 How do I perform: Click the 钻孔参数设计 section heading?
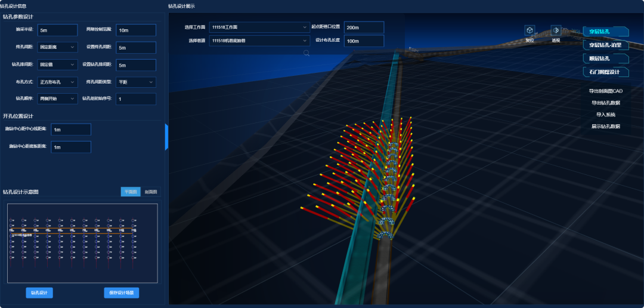[x=18, y=17]
